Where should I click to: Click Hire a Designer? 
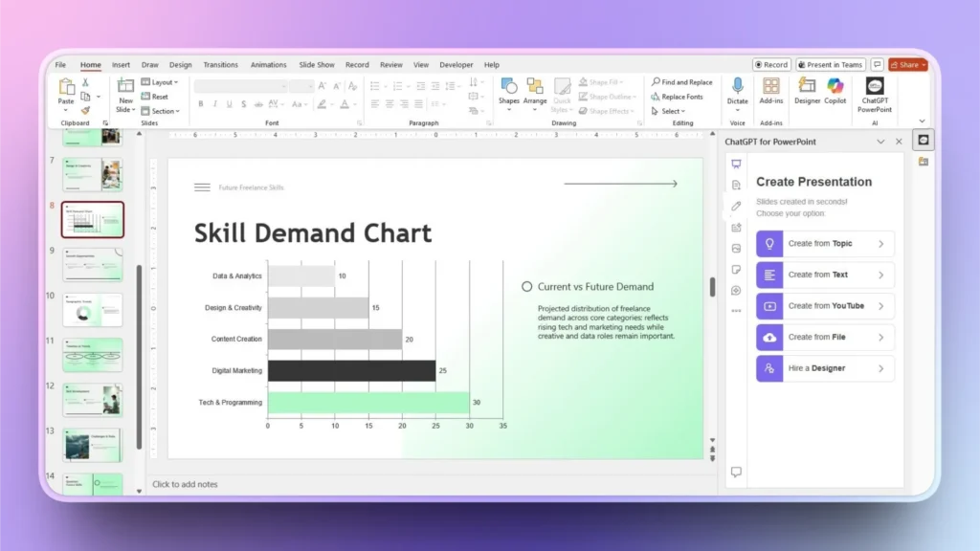824,368
